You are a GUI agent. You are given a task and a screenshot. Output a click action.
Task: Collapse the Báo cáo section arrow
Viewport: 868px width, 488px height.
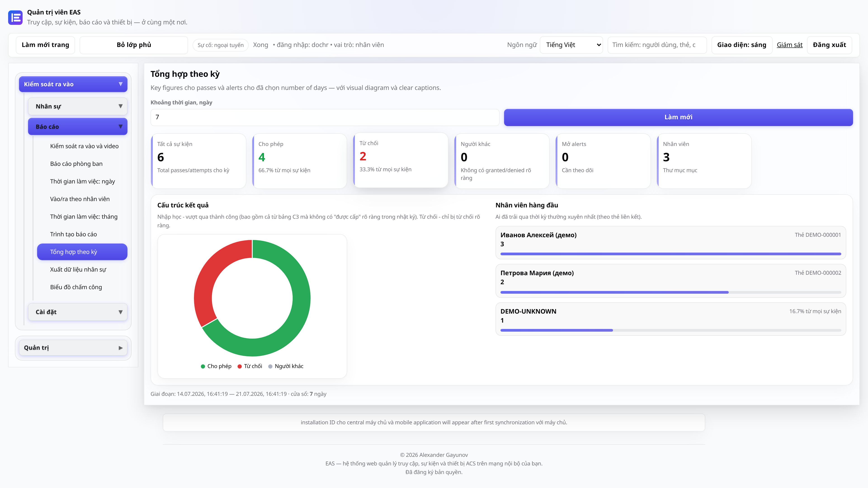click(120, 127)
